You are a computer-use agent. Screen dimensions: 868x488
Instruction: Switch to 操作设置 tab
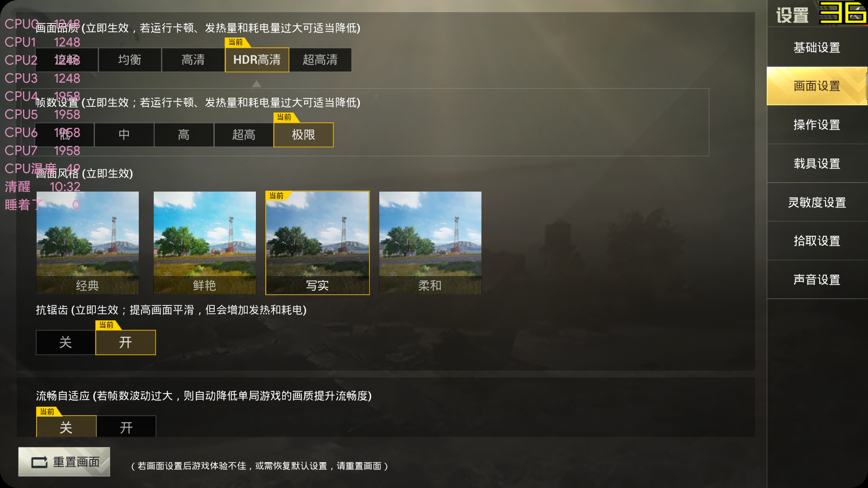pos(817,125)
